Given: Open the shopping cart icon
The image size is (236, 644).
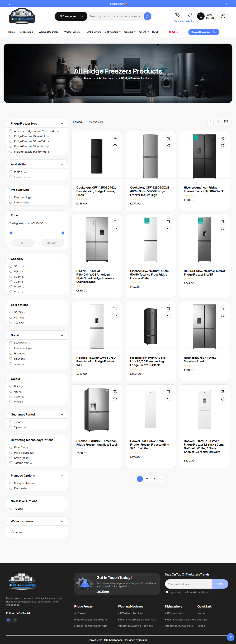Looking at the screenshot, I should 201,16.
